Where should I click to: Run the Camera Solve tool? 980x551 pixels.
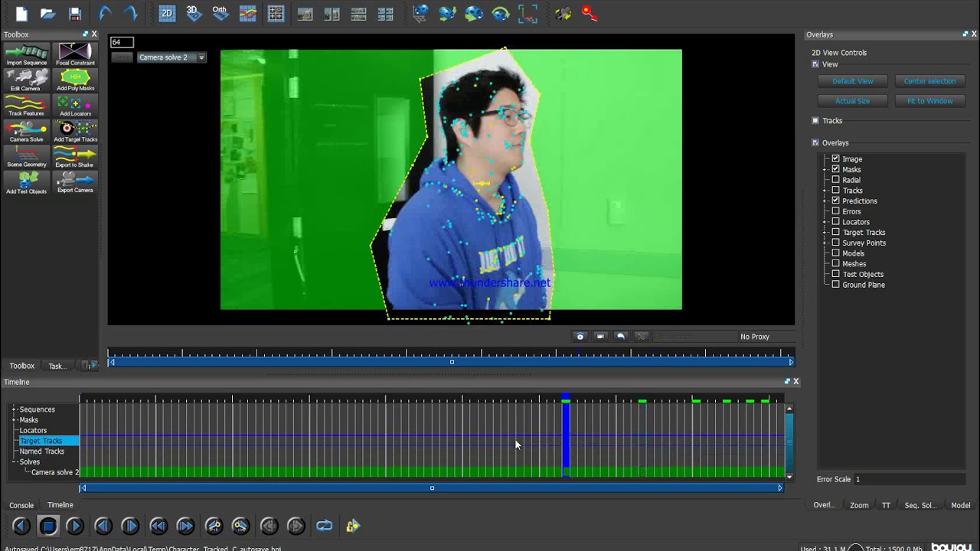click(x=26, y=131)
